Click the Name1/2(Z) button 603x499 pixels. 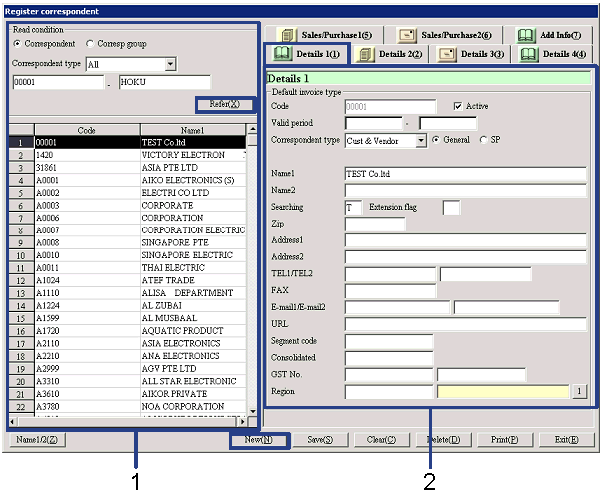pyautogui.click(x=37, y=439)
